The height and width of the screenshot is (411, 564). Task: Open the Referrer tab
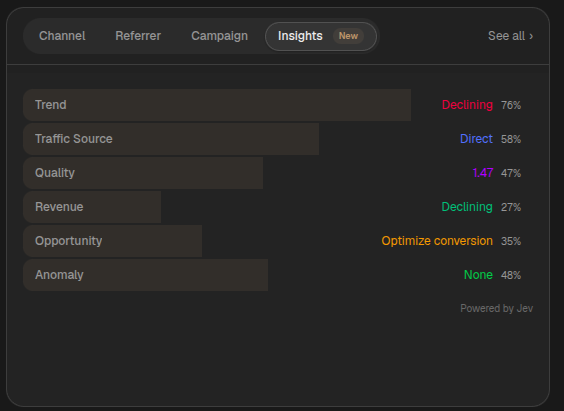click(138, 36)
